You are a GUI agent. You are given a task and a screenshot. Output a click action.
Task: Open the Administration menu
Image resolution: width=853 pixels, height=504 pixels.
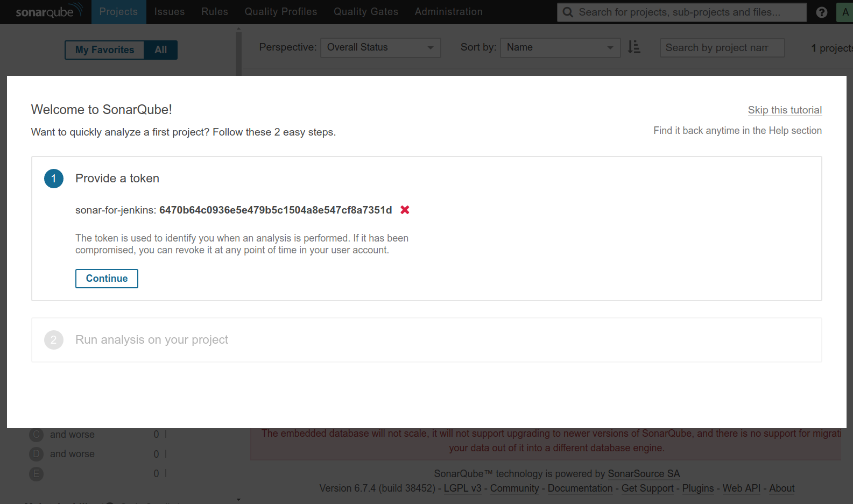(x=449, y=12)
